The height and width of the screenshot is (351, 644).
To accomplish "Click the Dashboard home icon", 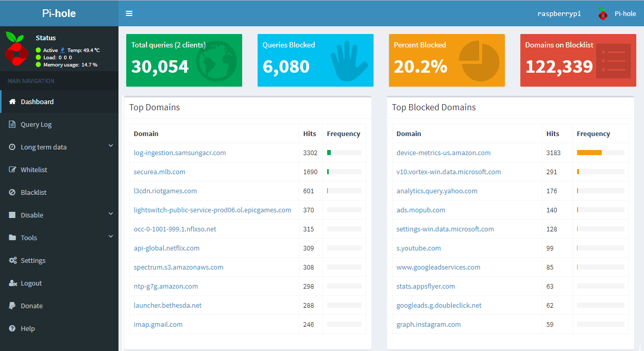I will click(x=12, y=102).
